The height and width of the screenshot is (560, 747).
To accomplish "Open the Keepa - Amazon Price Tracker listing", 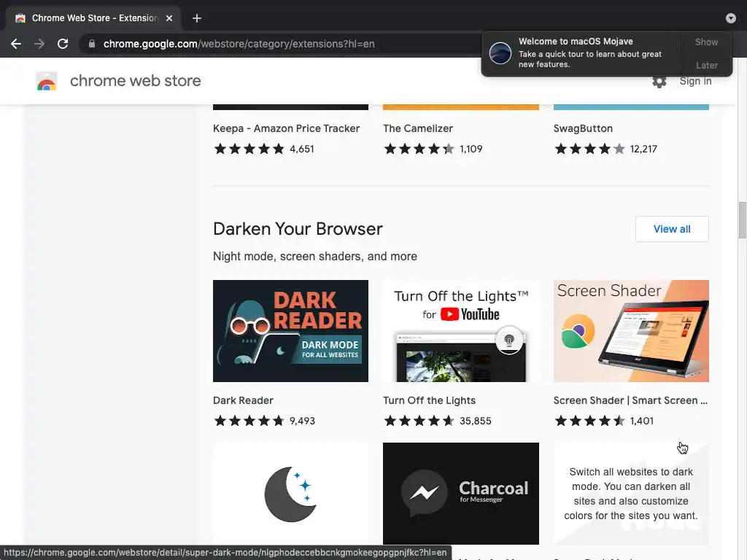I will coord(286,128).
